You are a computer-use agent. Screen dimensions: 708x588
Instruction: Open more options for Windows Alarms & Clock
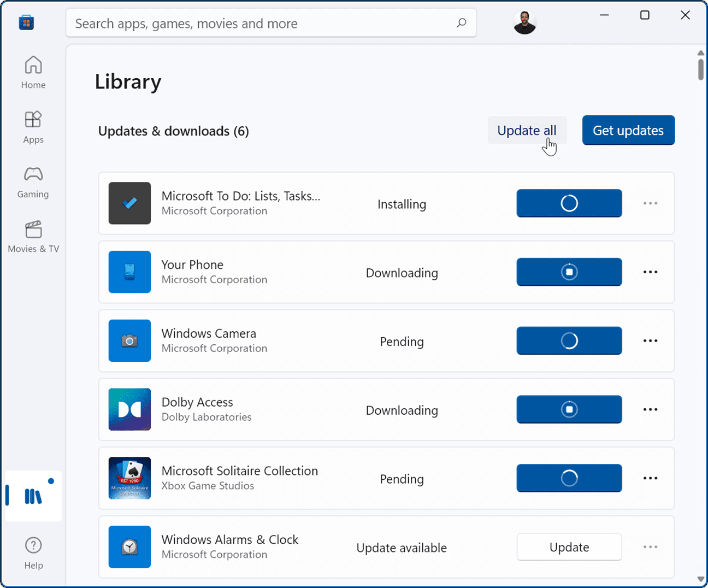pyautogui.click(x=650, y=546)
